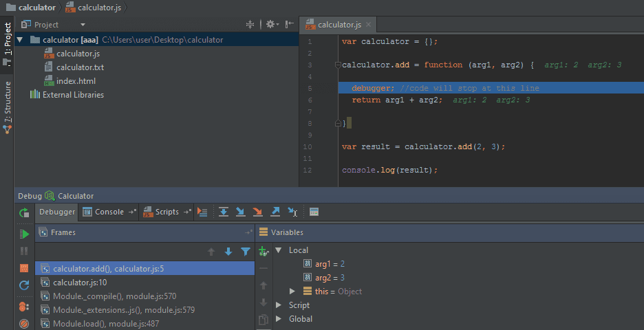
Task: Expand the Script scope group
Action: coord(279,305)
